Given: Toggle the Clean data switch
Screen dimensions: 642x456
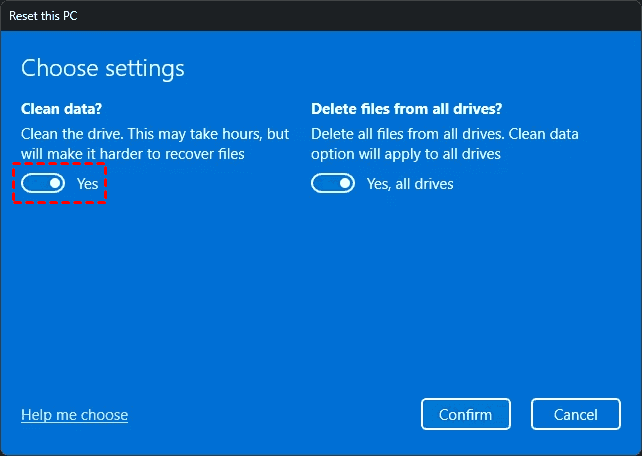Looking at the screenshot, I should coord(43,184).
